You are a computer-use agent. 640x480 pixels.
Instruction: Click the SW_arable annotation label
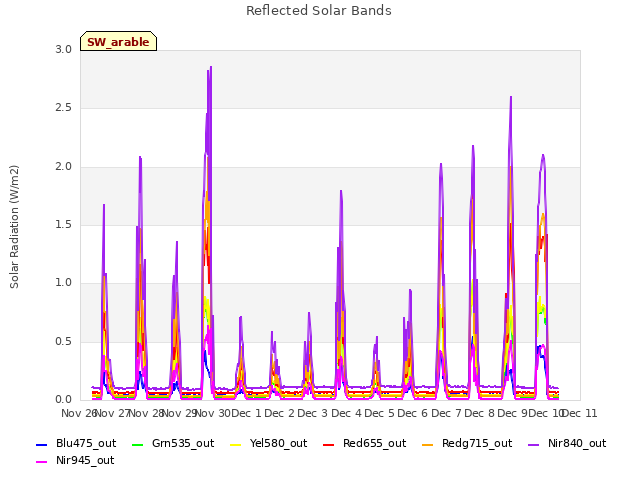point(118,42)
